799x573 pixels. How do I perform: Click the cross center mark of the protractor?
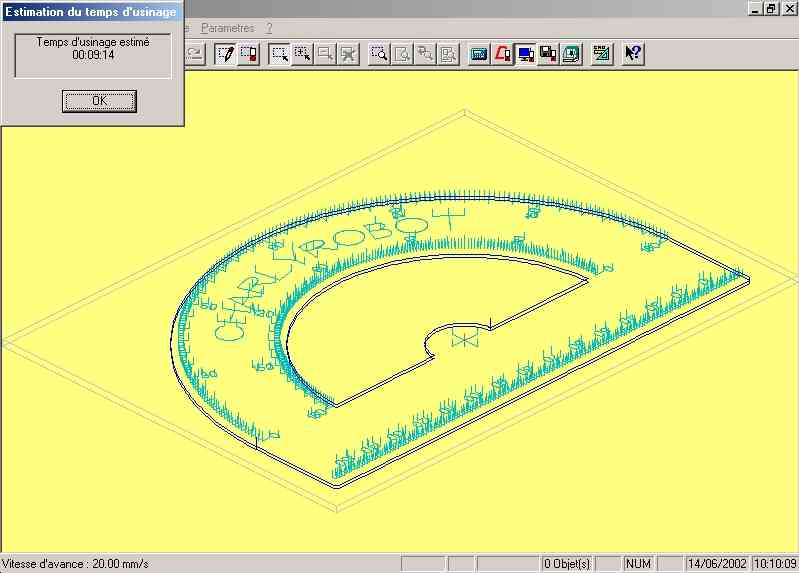coord(465,338)
